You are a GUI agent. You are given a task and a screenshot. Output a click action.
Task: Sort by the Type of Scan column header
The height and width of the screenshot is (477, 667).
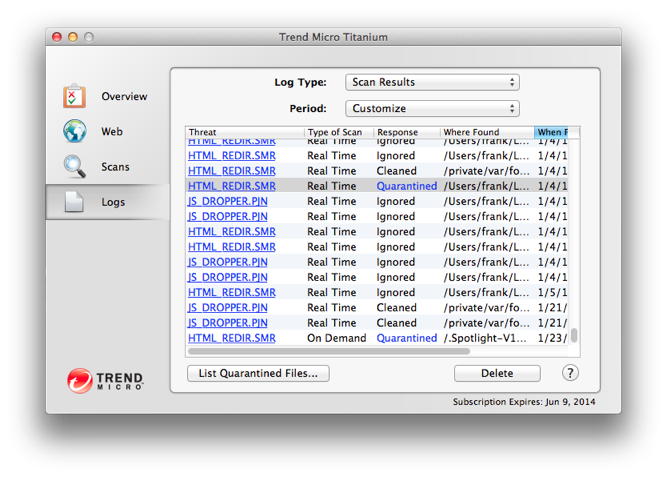coord(339,132)
